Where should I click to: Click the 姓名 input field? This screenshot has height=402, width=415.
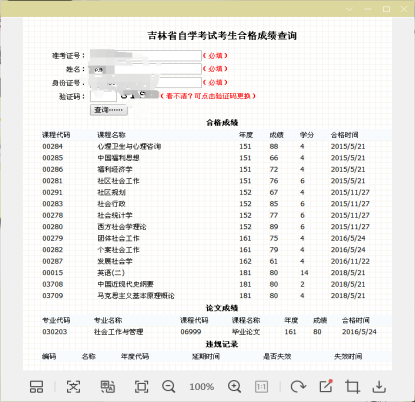point(146,69)
